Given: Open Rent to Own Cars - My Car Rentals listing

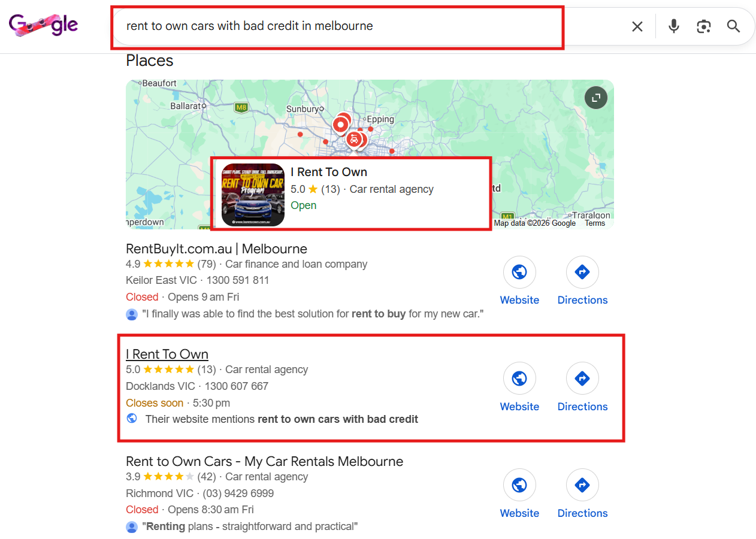Looking at the screenshot, I should click(x=264, y=462).
